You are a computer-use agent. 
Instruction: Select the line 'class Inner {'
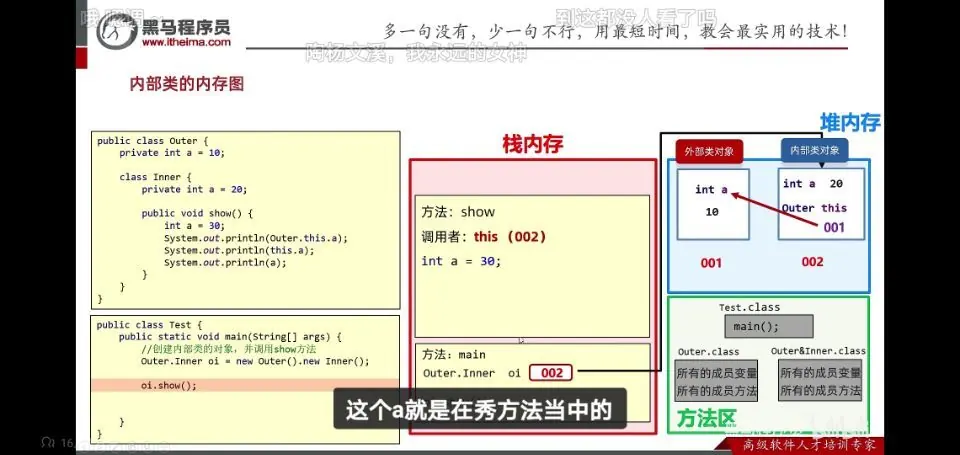tap(156, 177)
